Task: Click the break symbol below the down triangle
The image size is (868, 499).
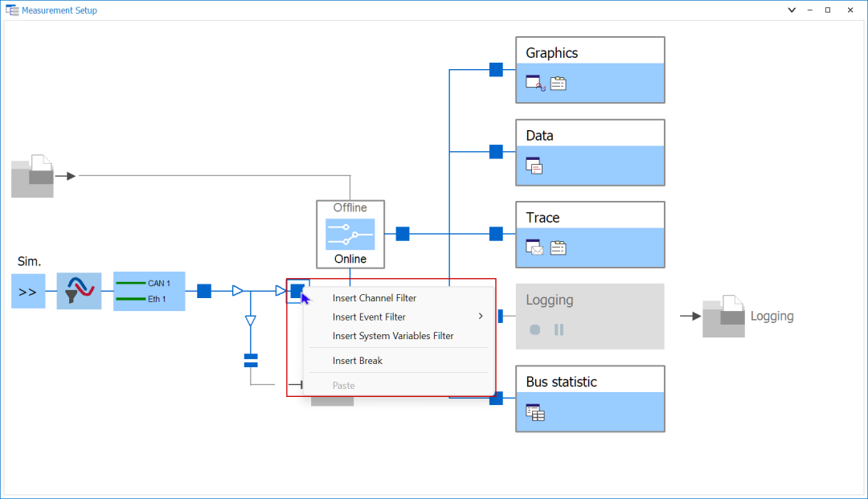Action: tap(251, 361)
